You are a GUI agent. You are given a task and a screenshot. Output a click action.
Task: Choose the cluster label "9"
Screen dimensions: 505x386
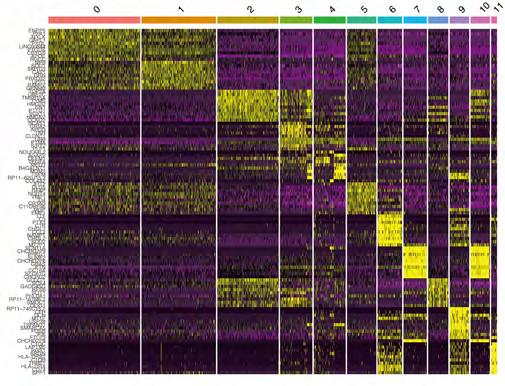[462, 9]
